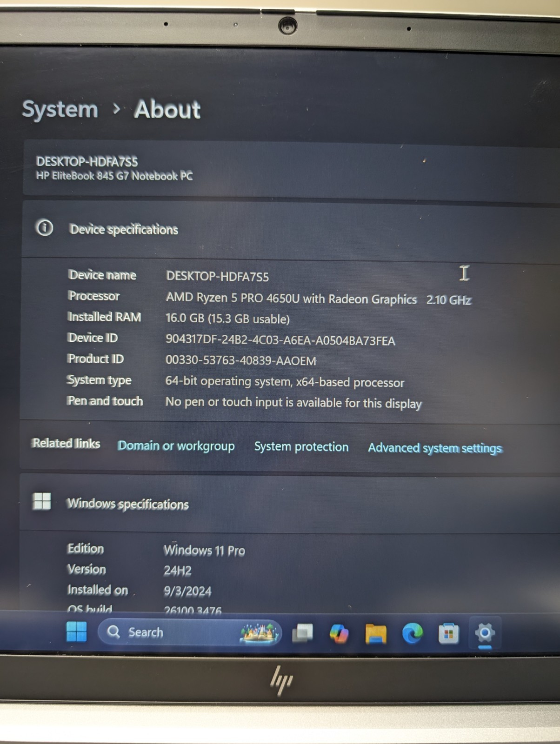
Task: Click the Pen and touch label
Action: click(105, 401)
